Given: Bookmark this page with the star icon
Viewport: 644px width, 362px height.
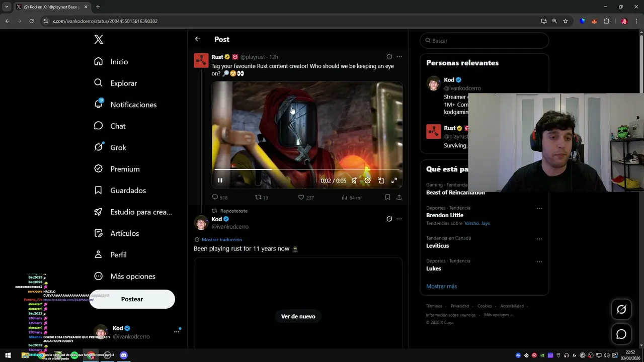Looking at the screenshot, I should 566,21.
